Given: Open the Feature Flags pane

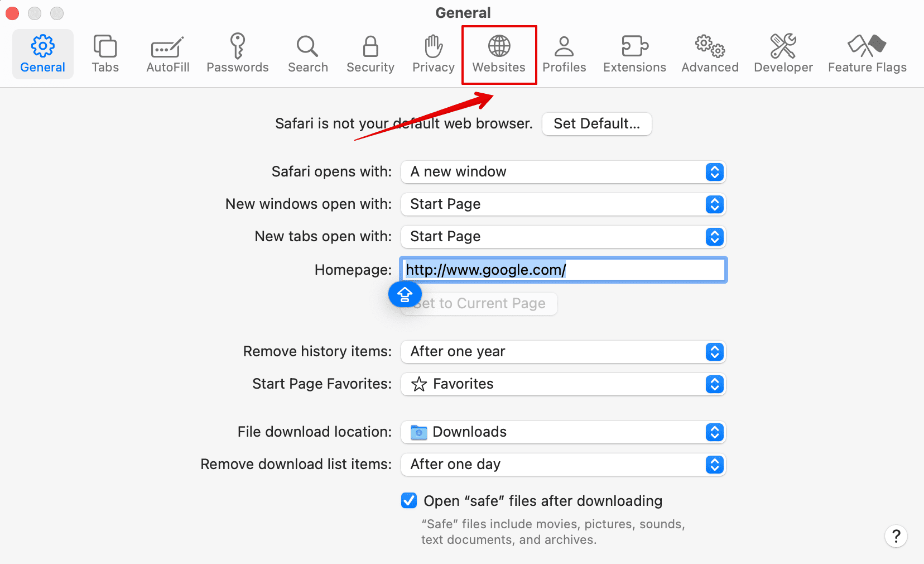Looking at the screenshot, I should [x=867, y=54].
